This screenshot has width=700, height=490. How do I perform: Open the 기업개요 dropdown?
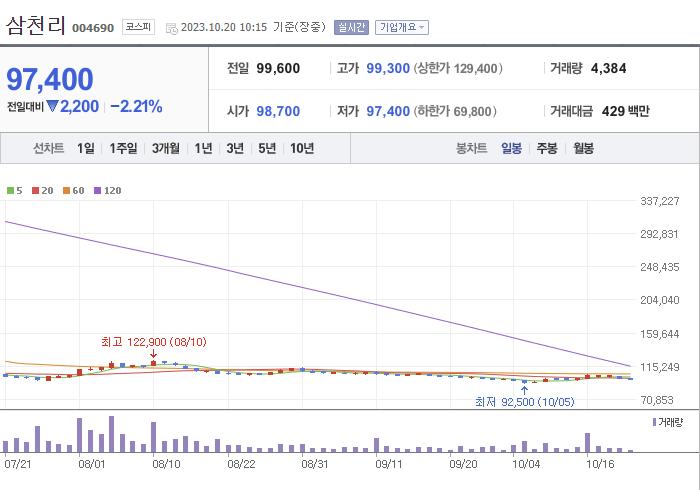[x=402, y=27]
